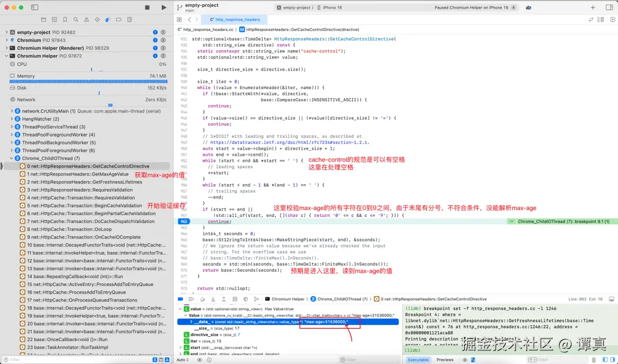Viewport: 618px width, 364px height.
Task: Toggle the inspector panel on the right
Action: 609,7
